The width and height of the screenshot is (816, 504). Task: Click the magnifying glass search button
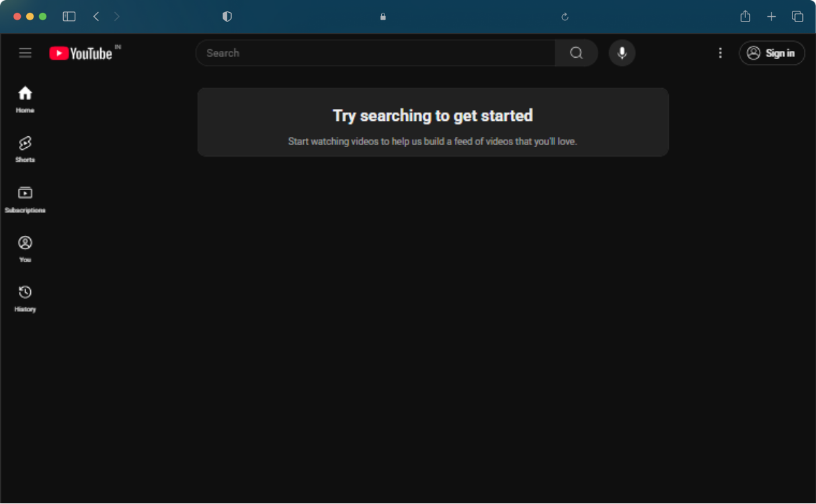pos(576,53)
